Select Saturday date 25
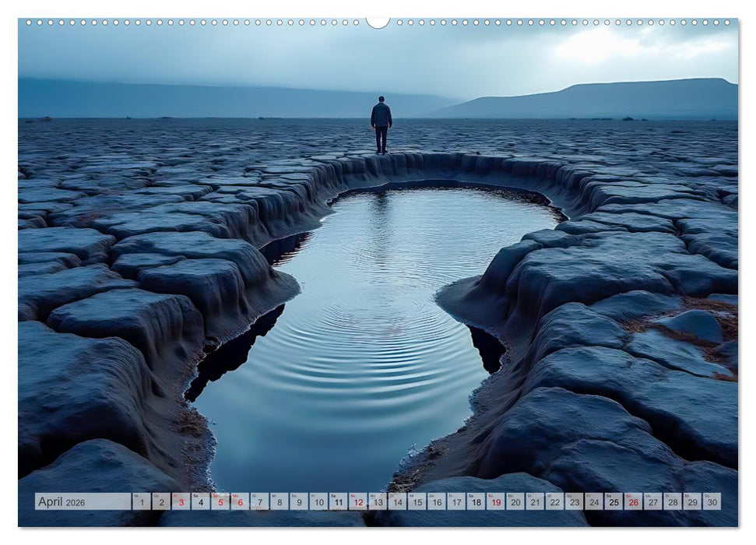Viewport: 756px width, 545px height. pyautogui.click(x=614, y=502)
